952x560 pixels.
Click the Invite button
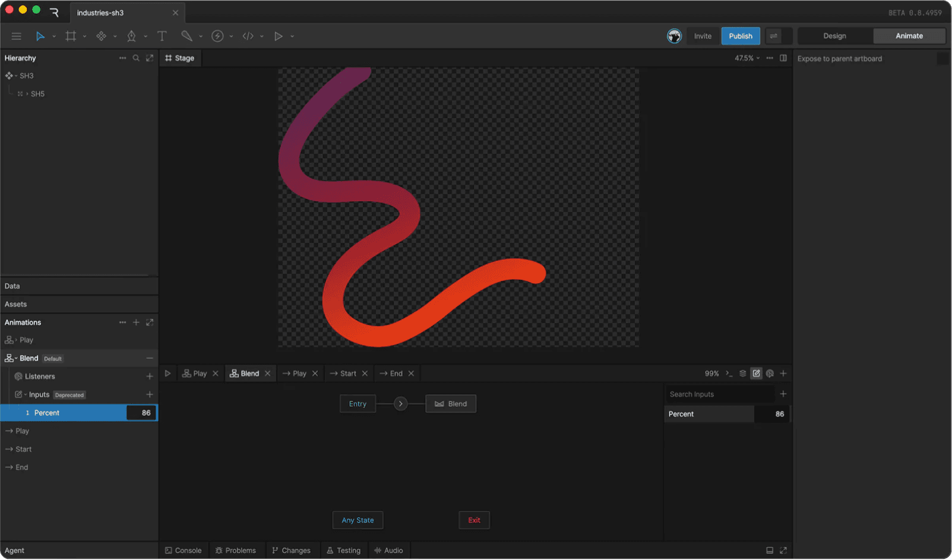point(703,36)
